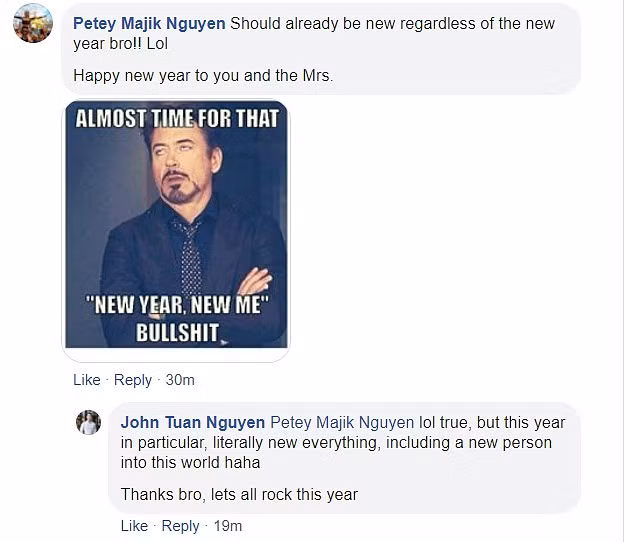The image size is (624, 542).
Task: Reply to Petey's meme comment
Action: click(x=133, y=380)
